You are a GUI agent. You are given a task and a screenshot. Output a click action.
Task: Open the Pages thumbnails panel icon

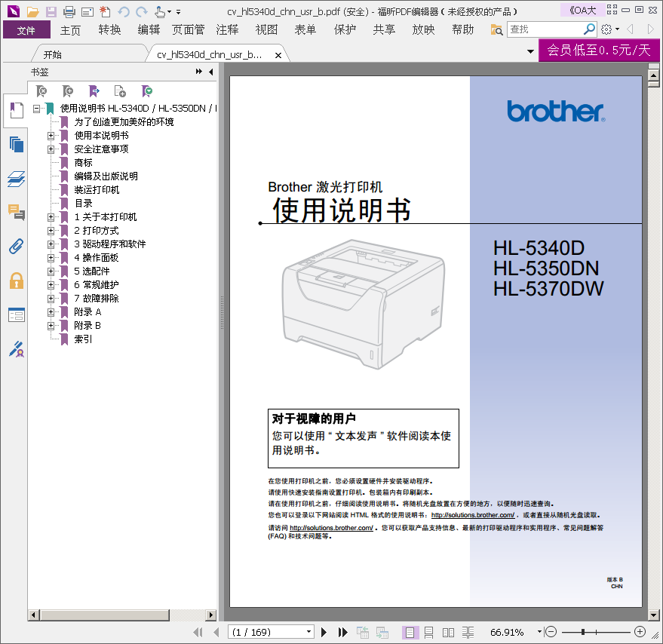click(x=16, y=145)
